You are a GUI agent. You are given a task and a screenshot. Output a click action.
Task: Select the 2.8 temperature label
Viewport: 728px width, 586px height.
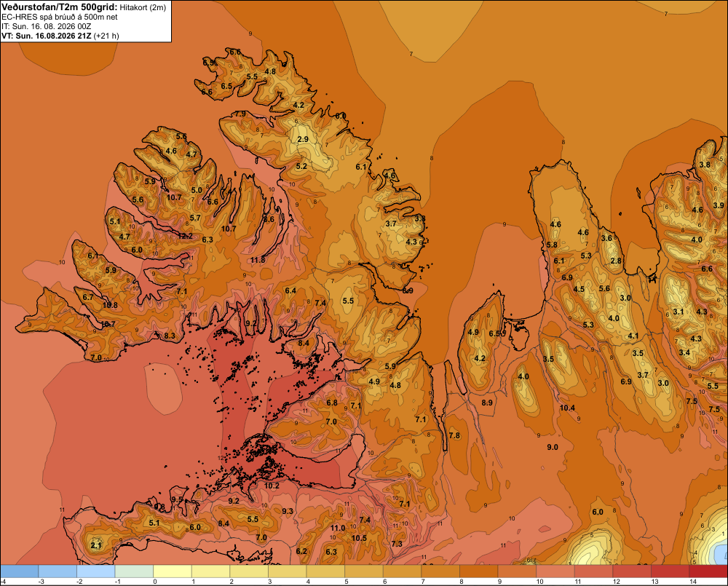tap(616, 261)
